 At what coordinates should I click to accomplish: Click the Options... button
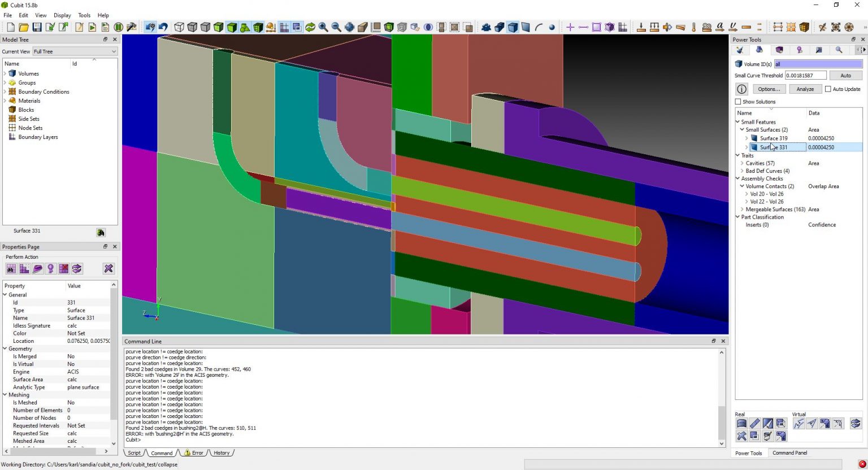pos(769,89)
